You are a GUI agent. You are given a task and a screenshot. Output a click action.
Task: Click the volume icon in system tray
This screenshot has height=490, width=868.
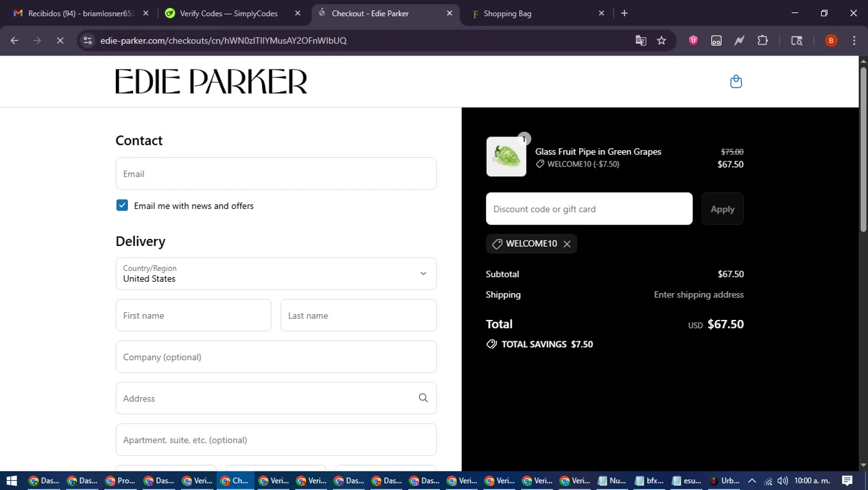click(783, 481)
